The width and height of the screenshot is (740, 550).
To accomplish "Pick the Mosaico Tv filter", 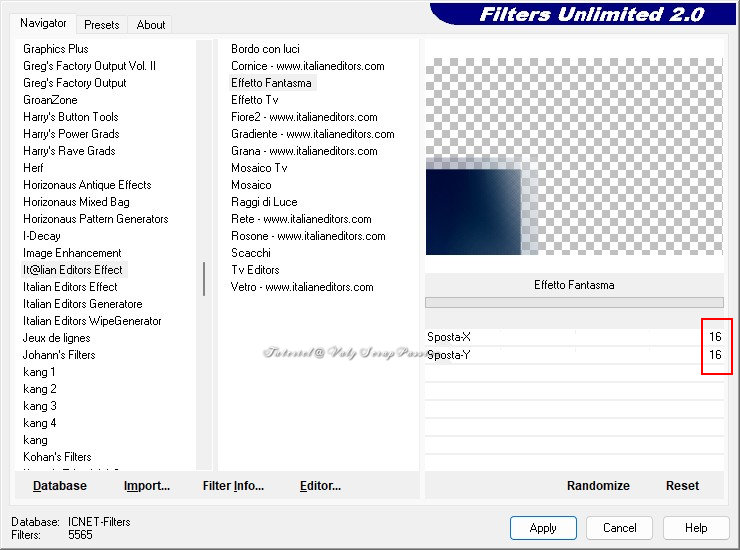I will 259,168.
